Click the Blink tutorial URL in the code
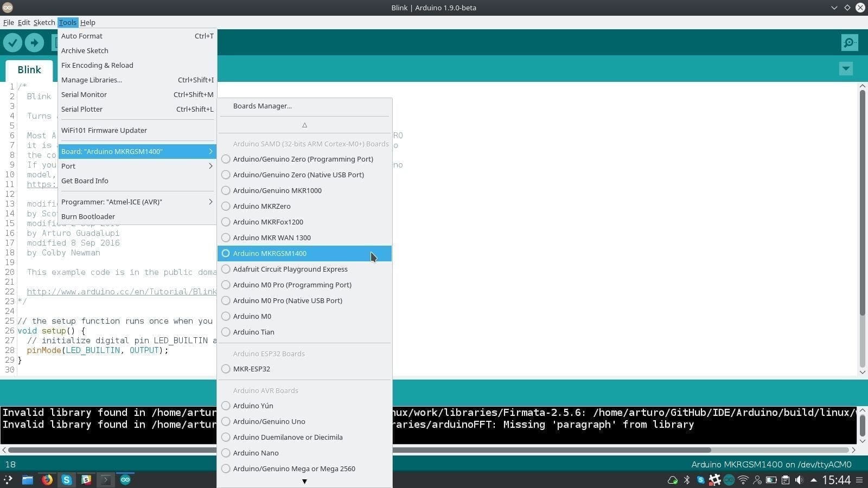The width and height of the screenshot is (868, 488). pyautogui.click(x=122, y=292)
